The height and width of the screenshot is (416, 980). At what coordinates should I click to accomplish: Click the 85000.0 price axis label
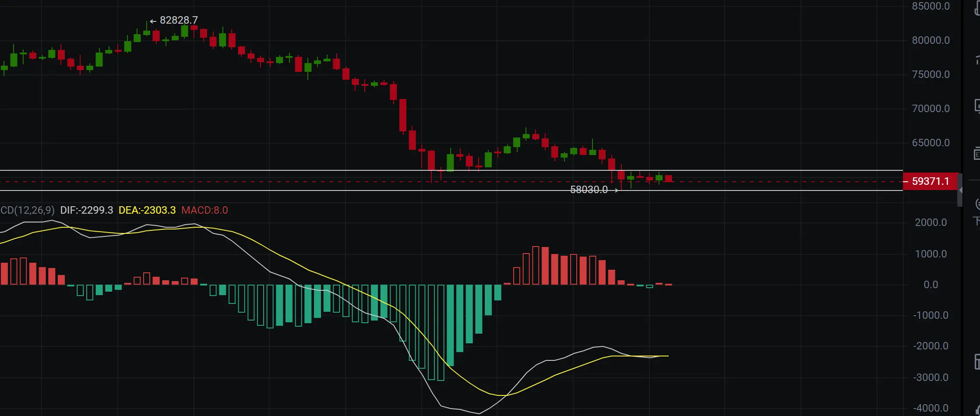[x=931, y=6]
